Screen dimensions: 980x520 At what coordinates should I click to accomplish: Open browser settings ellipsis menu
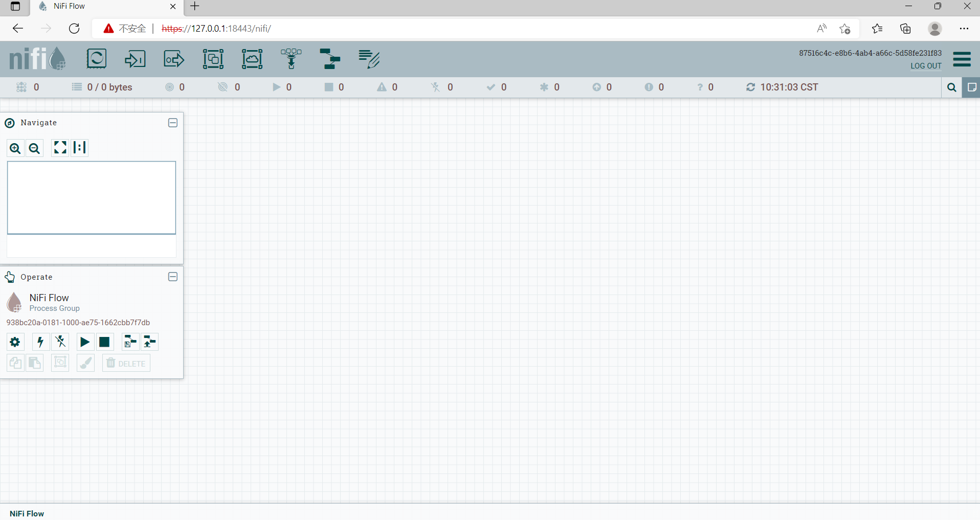click(964, 29)
